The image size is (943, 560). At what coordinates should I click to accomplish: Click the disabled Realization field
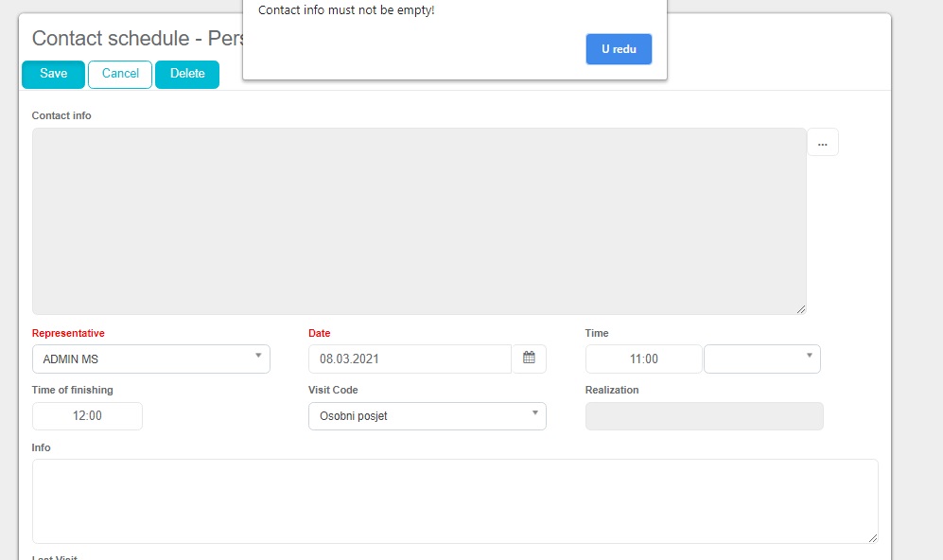704,416
